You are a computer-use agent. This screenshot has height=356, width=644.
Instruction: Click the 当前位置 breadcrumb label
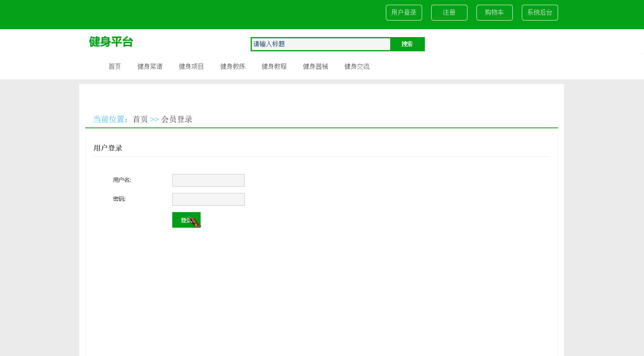111,119
